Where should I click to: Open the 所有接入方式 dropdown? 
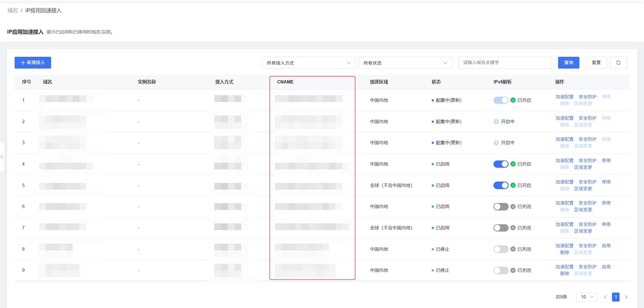coord(308,63)
